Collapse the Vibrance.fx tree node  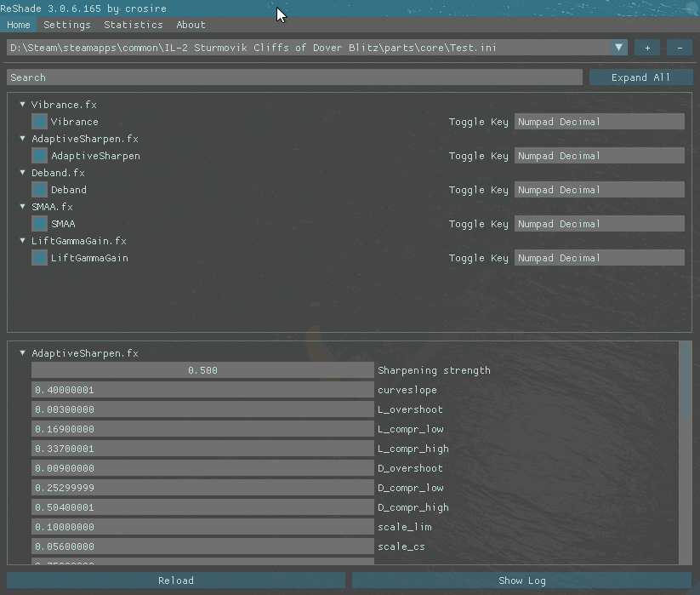[x=23, y=105]
